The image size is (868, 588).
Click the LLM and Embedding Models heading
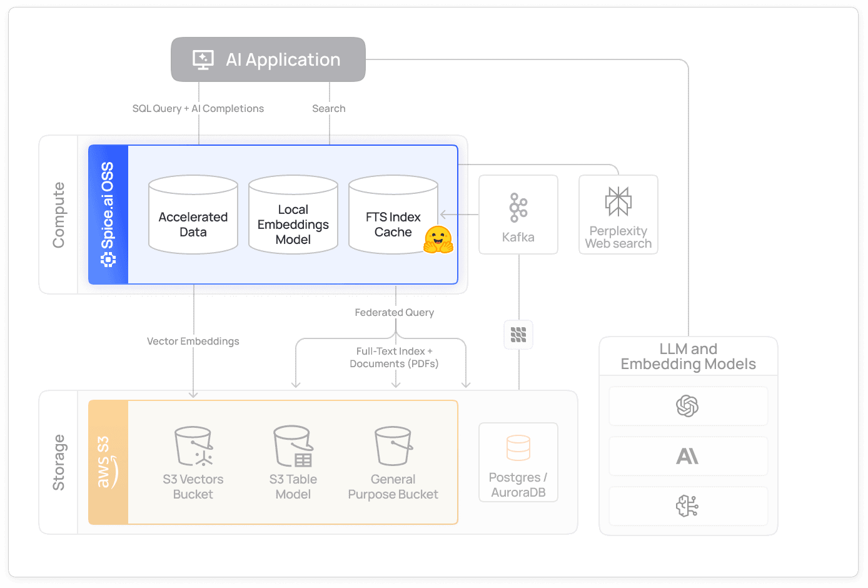tap(688, 357)
